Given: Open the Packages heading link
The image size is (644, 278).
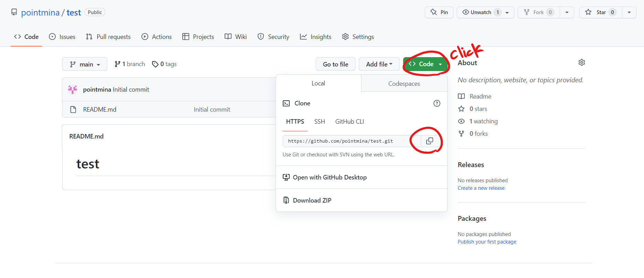Looking at the screenshot, I should (472, 218).
